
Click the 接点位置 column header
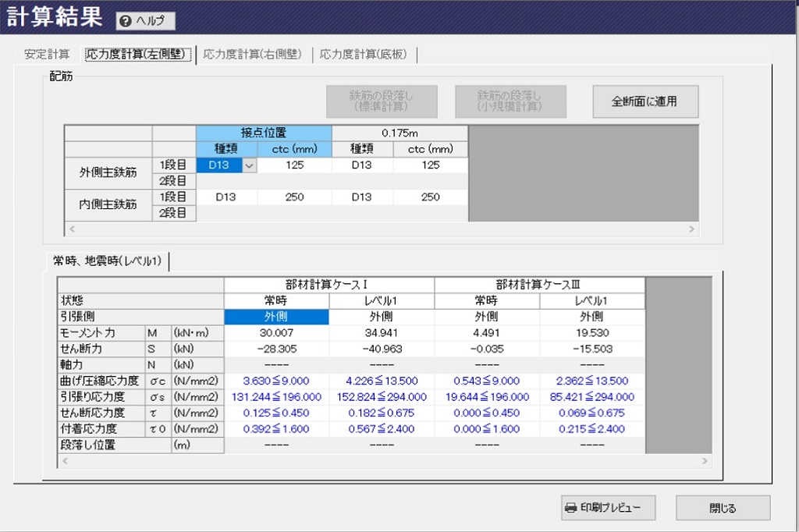(x=264, y=133)
